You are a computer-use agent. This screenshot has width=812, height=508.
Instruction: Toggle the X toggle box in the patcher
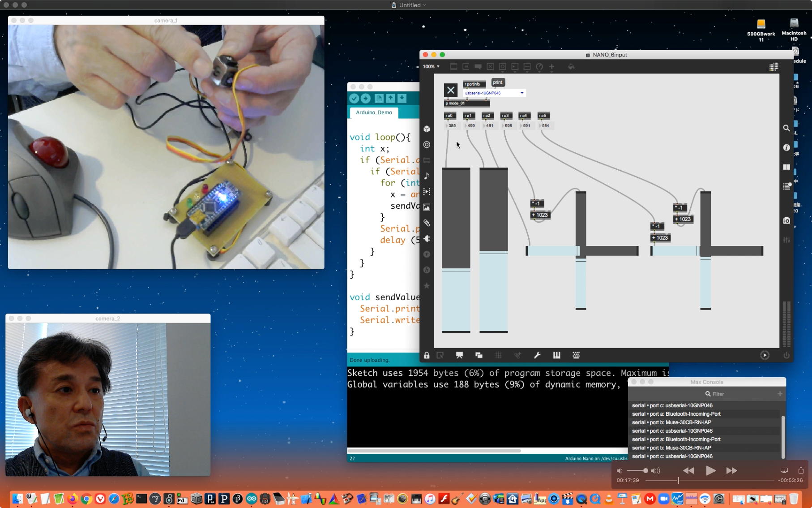pos(450,90)
